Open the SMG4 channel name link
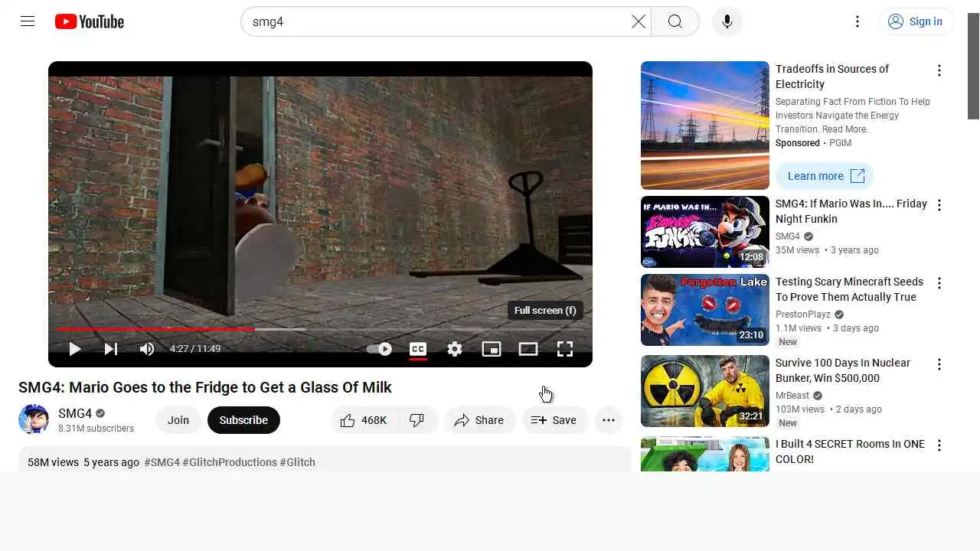Viewport: 980px width, 551px height. (75, 413)
